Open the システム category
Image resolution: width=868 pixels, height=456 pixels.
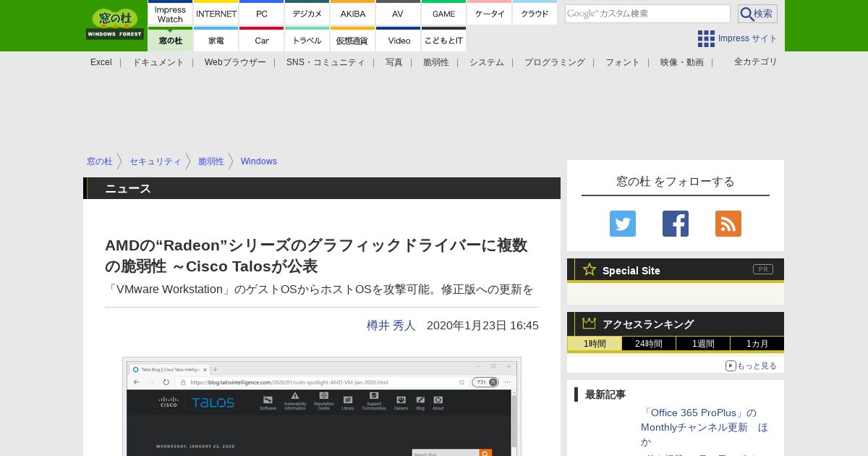pos(487,62)
